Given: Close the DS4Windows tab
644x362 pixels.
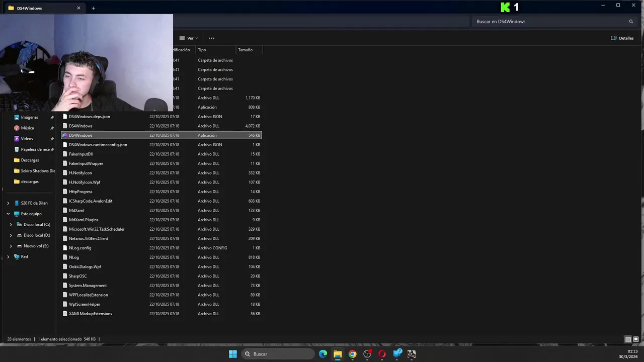Looking at the screenshot, I should 78,8.
